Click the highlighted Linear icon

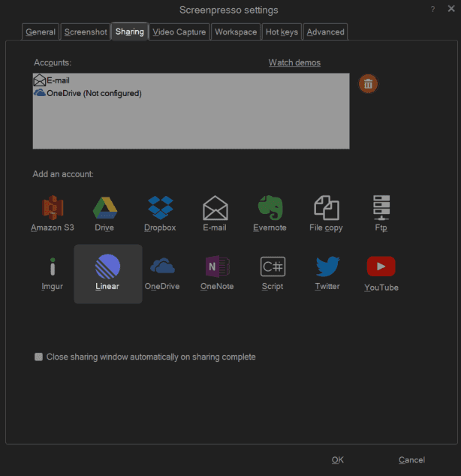pyautogui.click(x=107, y=273)
